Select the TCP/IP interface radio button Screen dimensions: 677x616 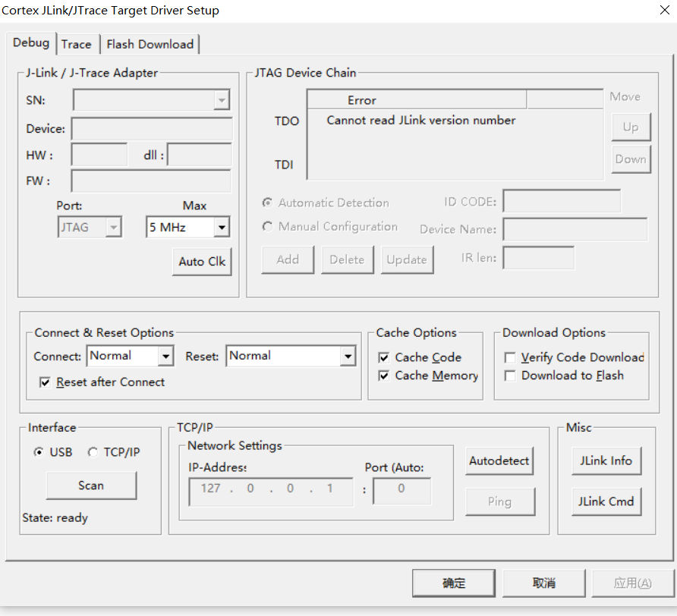pos(93,452)
